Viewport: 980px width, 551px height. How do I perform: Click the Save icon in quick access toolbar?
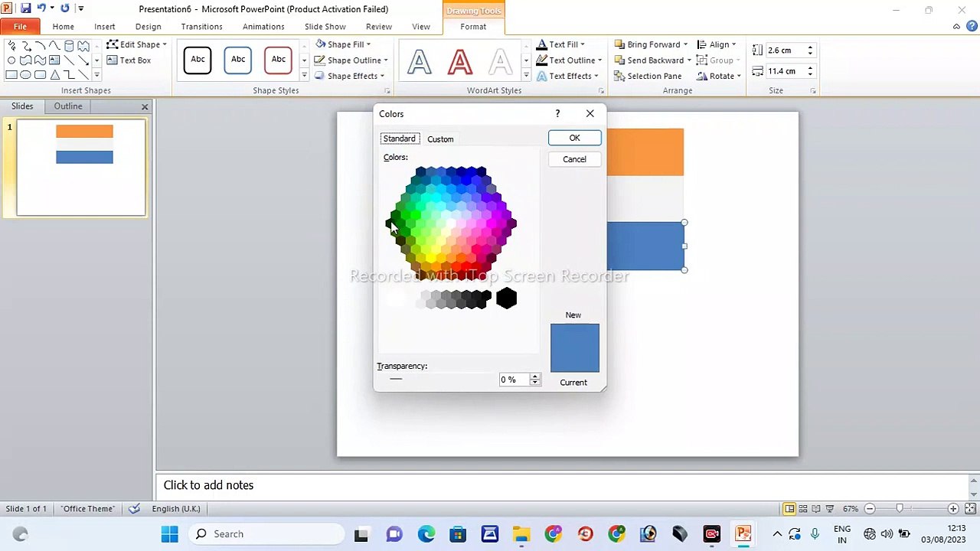pyautogui.click(x=25, y=8)
